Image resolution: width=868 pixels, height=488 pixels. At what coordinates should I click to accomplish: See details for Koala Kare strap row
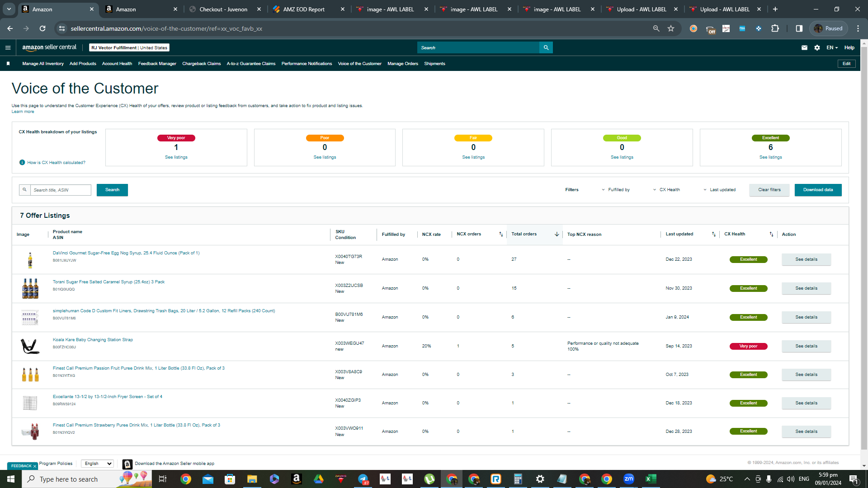806,346
